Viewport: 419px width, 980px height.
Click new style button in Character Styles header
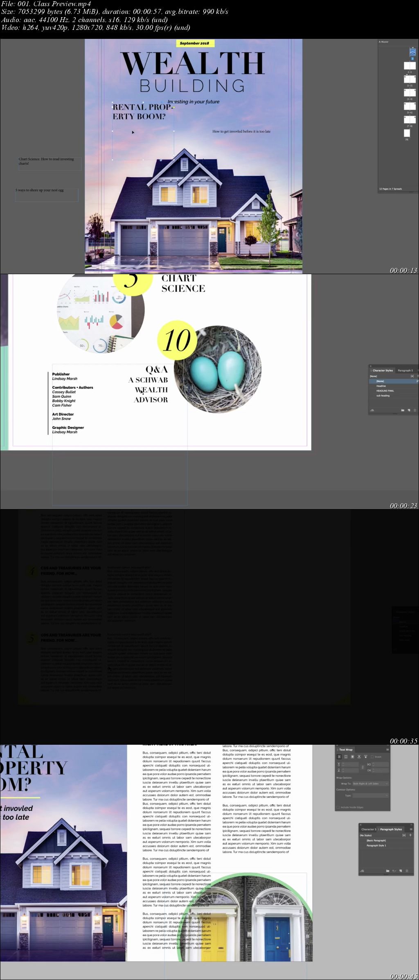point(412,376)
